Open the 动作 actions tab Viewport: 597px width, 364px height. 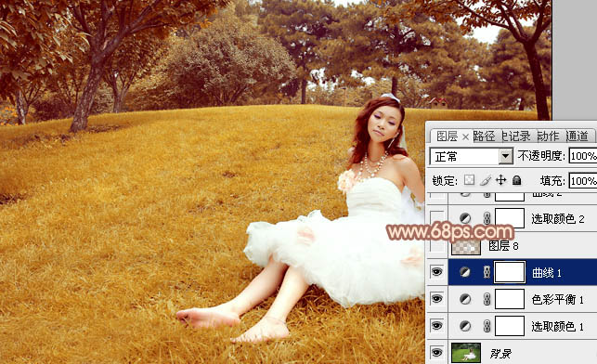pos(548,136)
